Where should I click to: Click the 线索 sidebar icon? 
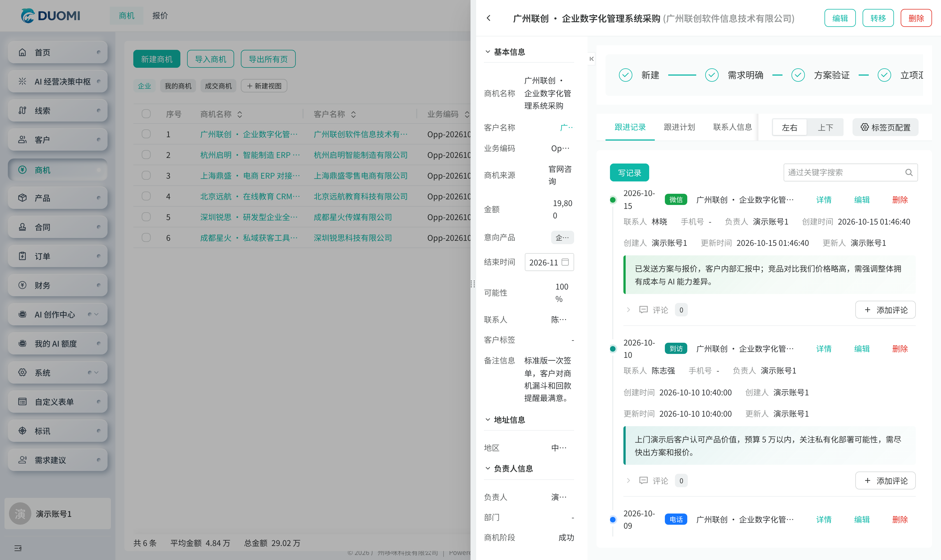pyautogui.click(x=22, y=111)
